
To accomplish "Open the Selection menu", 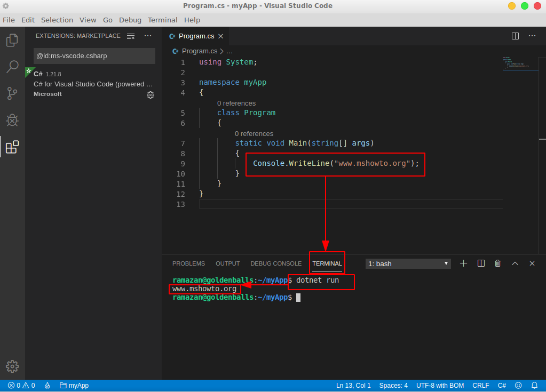I will coord(57,20).
